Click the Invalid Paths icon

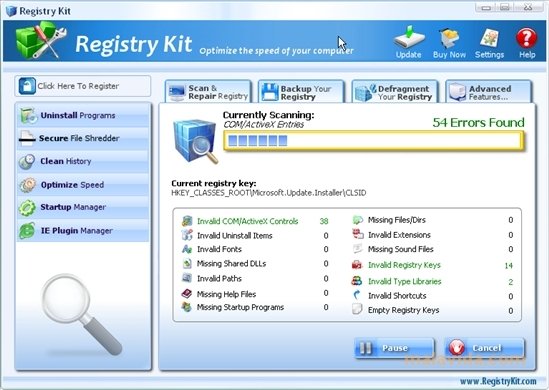coord(187,278)
